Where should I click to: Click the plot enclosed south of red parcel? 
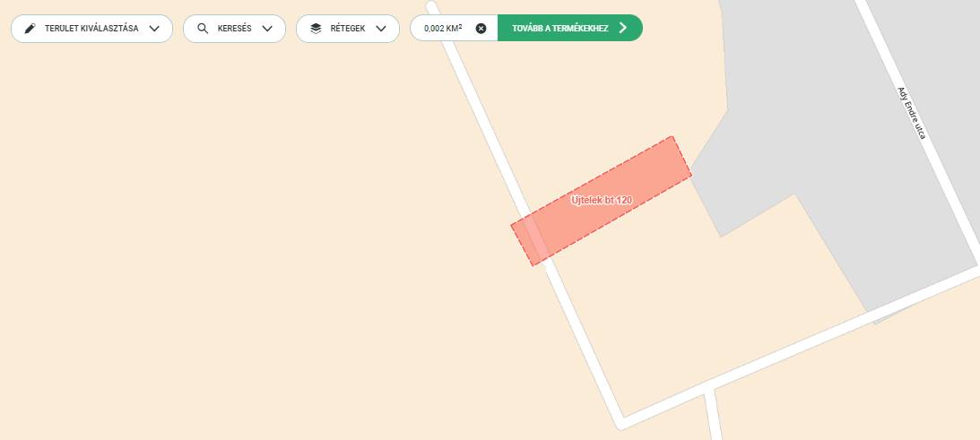[x=707, y=300]
